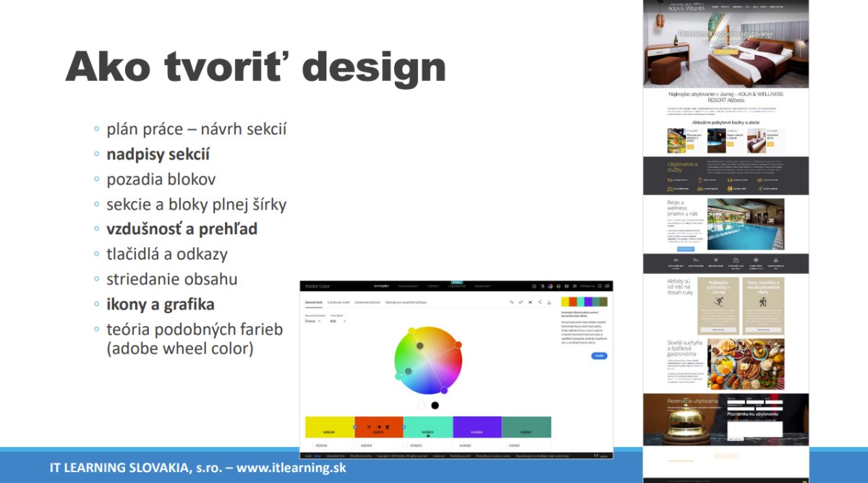Click the 'striedanie obsahu' bullet text
The image size is (868, 483).
(x=171, y=279)
